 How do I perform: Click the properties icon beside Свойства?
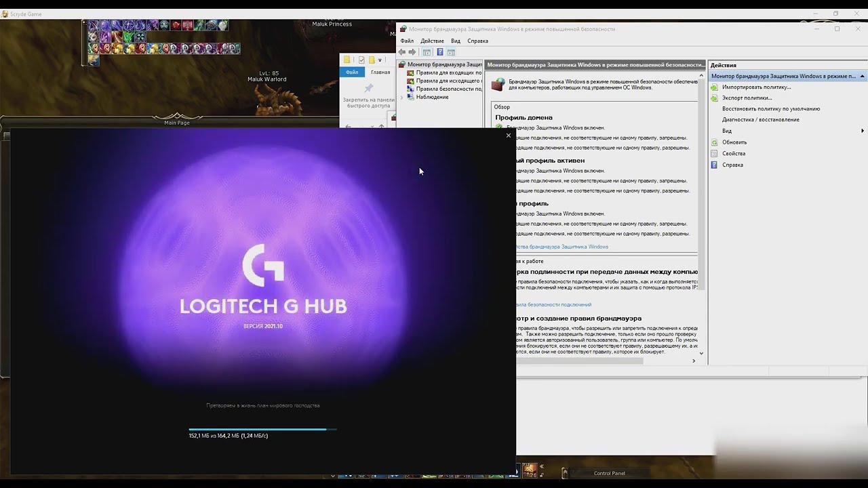tap(714, 153)
